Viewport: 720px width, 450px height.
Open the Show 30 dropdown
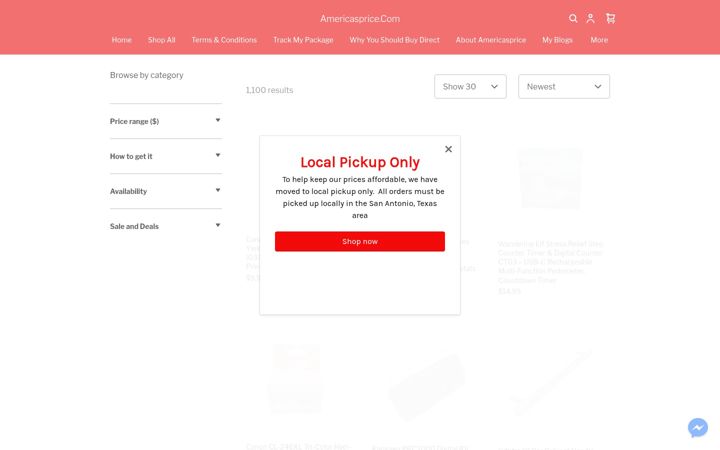[470, 86]
